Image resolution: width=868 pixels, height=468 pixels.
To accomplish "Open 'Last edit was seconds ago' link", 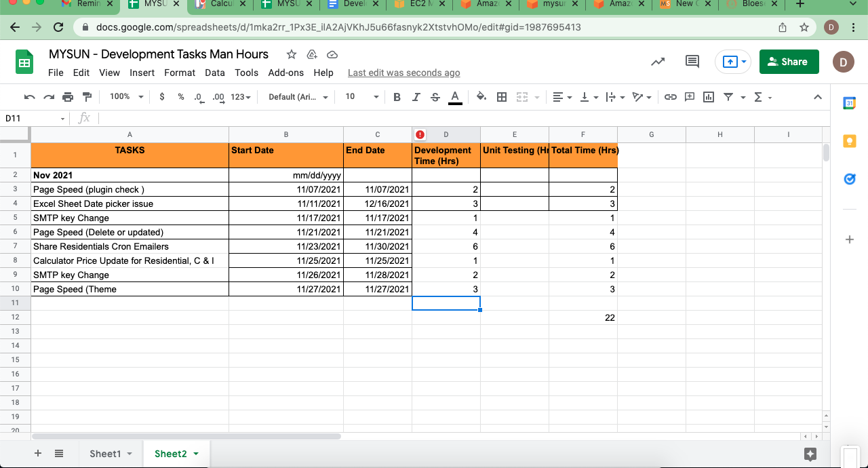I will pyautogui.click(x=403, y=73).
